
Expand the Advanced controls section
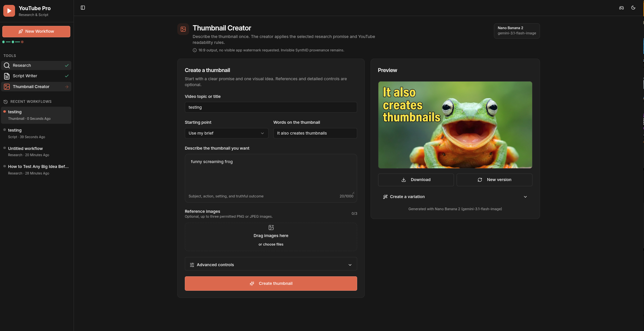pos(271,265)
